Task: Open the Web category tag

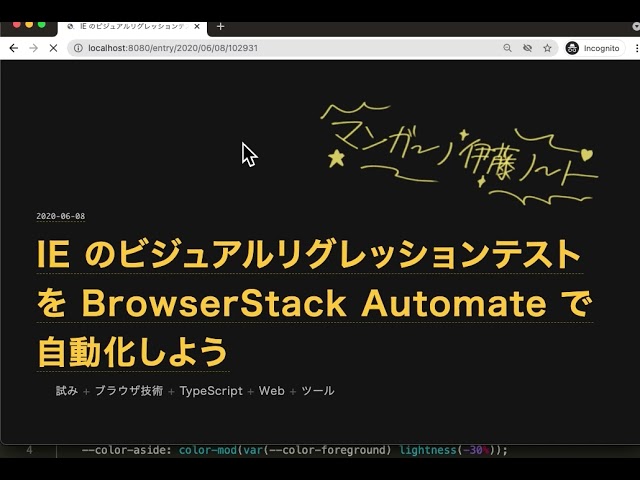Action: point(271,391)
